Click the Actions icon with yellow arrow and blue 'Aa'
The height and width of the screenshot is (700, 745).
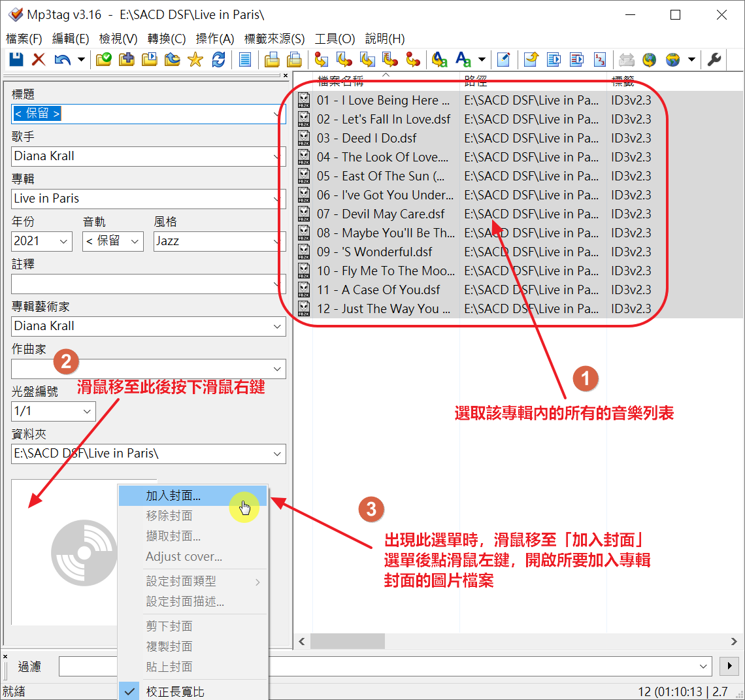point(440,59)
